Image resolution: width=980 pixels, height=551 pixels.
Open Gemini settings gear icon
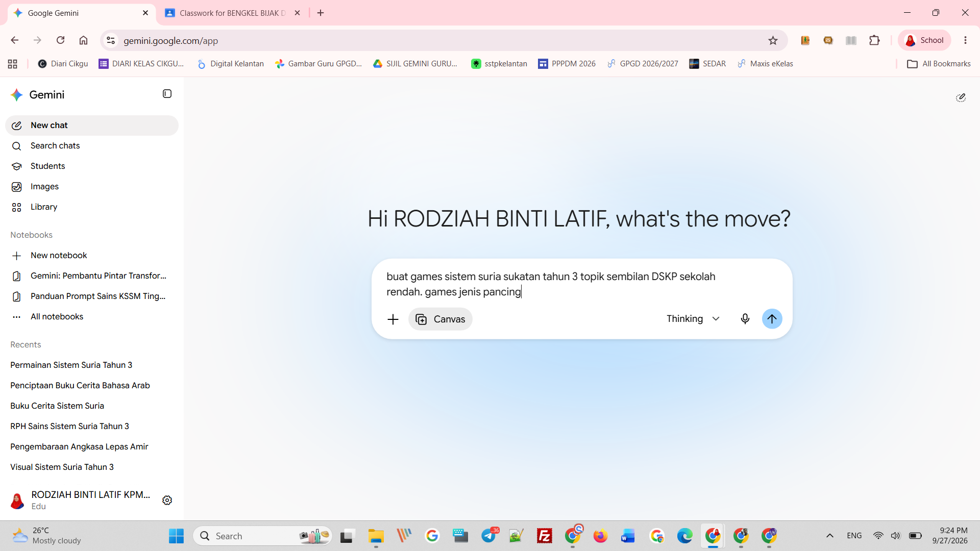coord(167,500)
